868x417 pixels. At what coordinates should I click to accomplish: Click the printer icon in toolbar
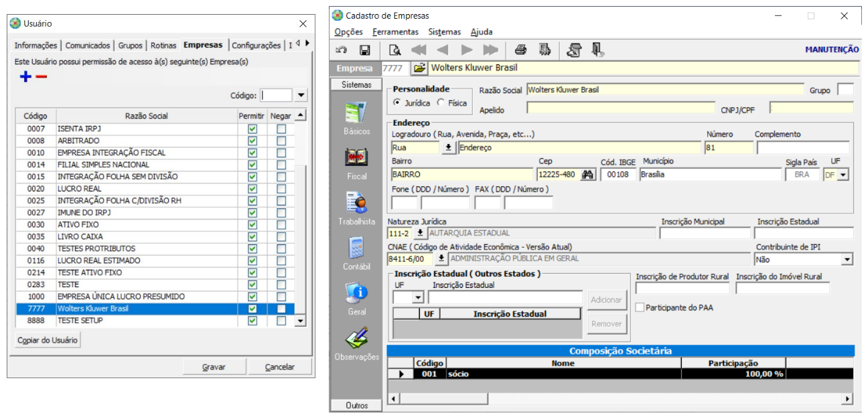click(520, 50)
